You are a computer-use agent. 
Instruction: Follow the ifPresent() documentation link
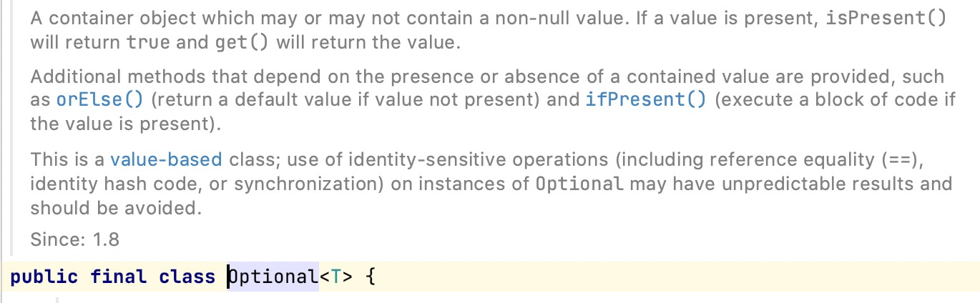pos(646,100)
